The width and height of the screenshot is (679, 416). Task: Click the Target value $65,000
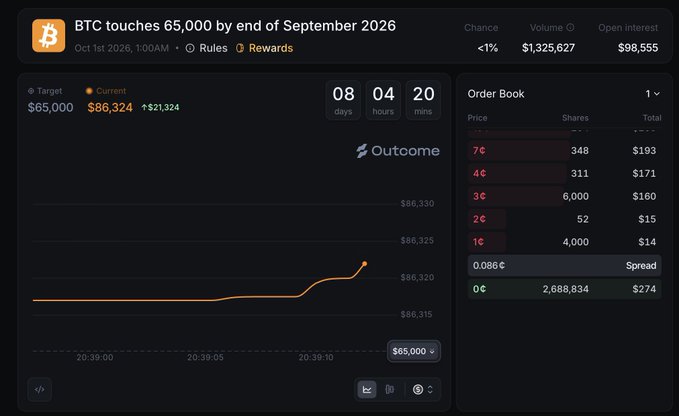[50, 107]
